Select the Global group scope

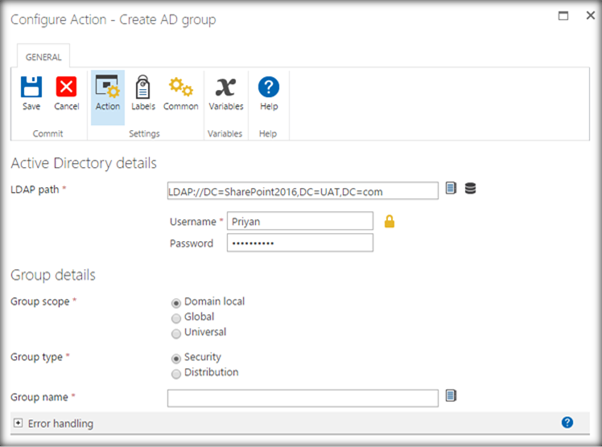(177, 317)
